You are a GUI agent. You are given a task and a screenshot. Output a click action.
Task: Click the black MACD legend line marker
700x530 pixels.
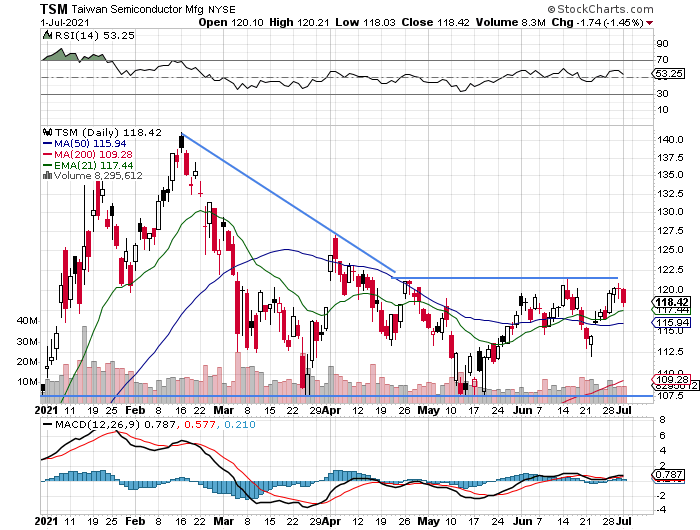(47, 425)
